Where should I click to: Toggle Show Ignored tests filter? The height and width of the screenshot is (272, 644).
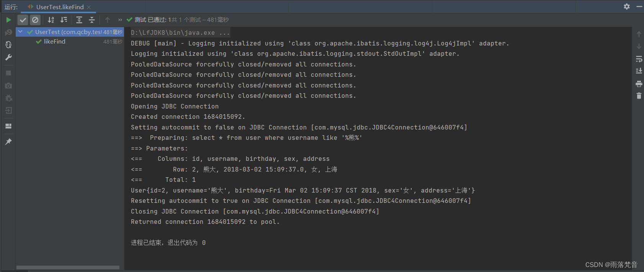coord(35,20)
